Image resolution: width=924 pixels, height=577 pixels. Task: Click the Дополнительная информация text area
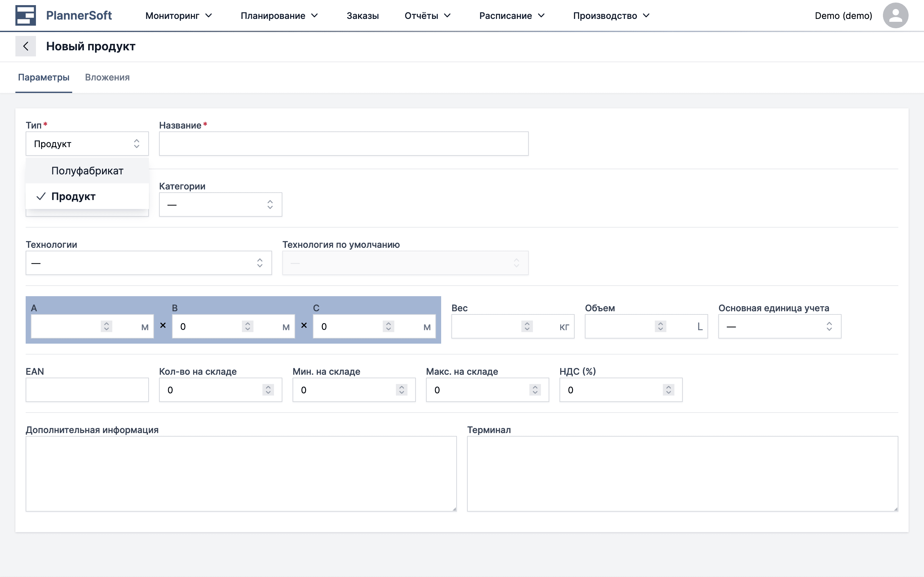click(x=241, y=473)
